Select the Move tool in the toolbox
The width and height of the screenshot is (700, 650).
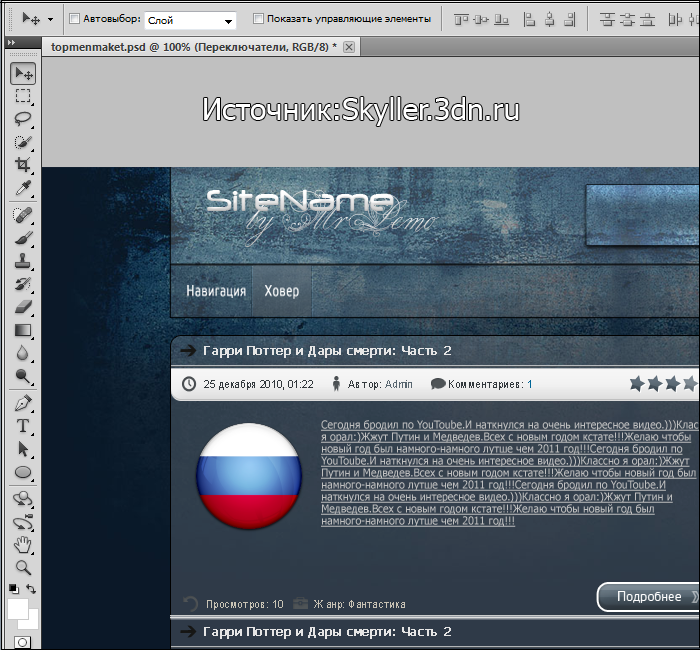tap(23, 74)
